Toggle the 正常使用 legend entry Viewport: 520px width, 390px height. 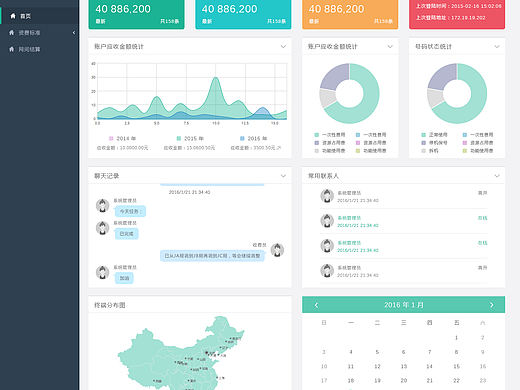[x=434, y=135]
